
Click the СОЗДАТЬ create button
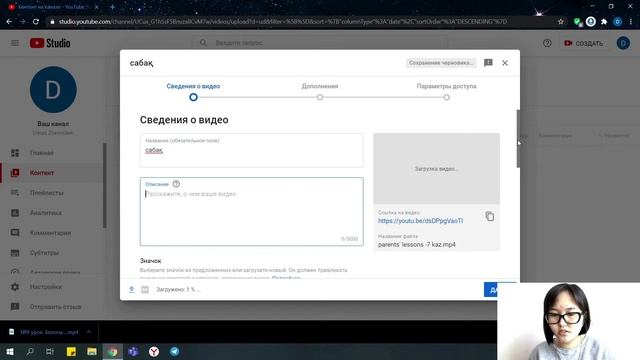583,43
